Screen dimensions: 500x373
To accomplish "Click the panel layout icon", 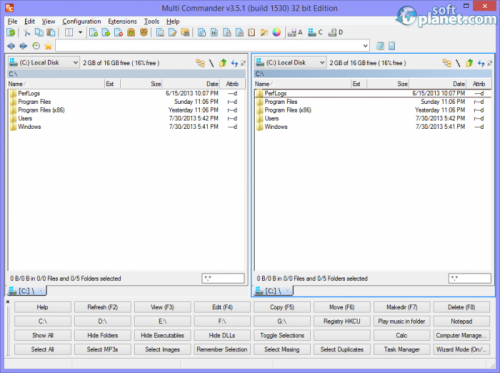I will coord(69,33).
